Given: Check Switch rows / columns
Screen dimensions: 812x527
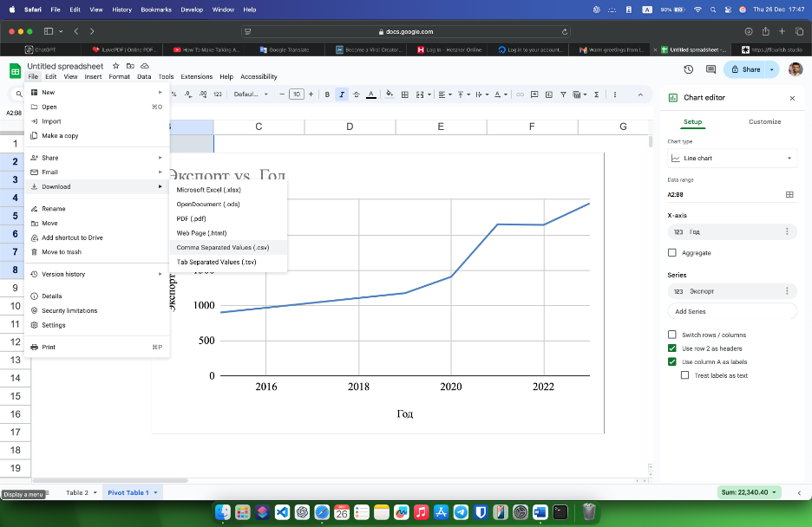Looking at the screenshot, I should [x=672, y=335].
